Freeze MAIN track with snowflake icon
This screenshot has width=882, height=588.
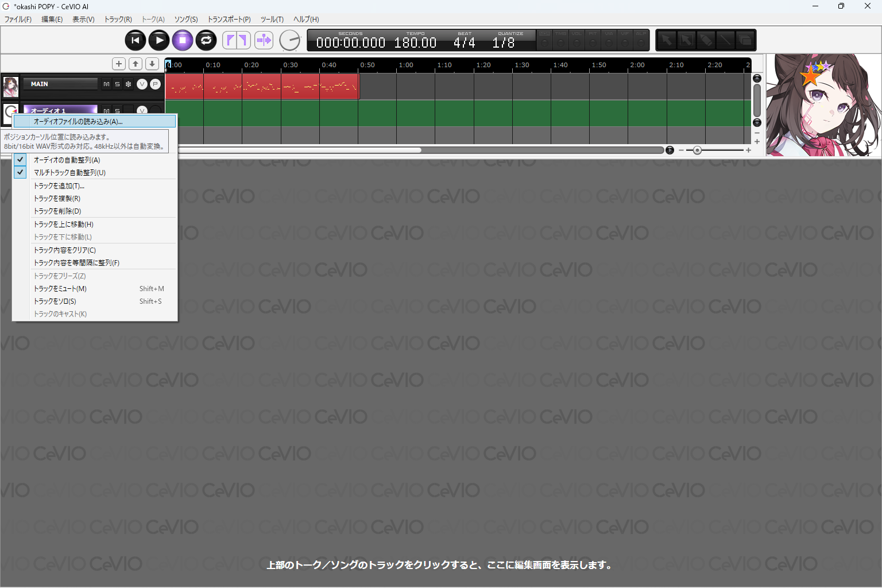click(128, 84)
